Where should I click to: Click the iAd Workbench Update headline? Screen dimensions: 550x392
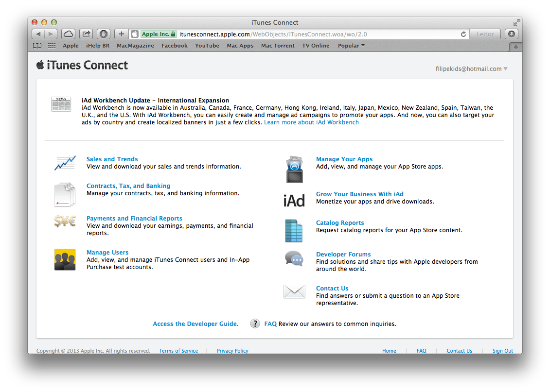click(155, 100)
